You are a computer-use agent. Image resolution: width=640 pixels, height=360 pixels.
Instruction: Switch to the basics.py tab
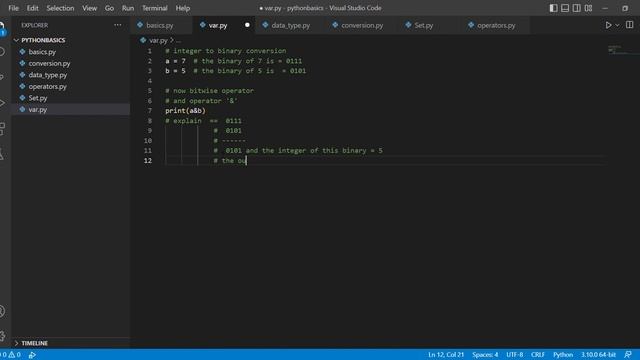click(160, 25)
